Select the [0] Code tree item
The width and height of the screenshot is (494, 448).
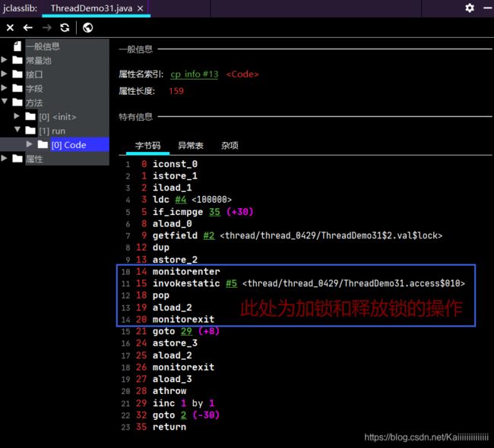68,145
